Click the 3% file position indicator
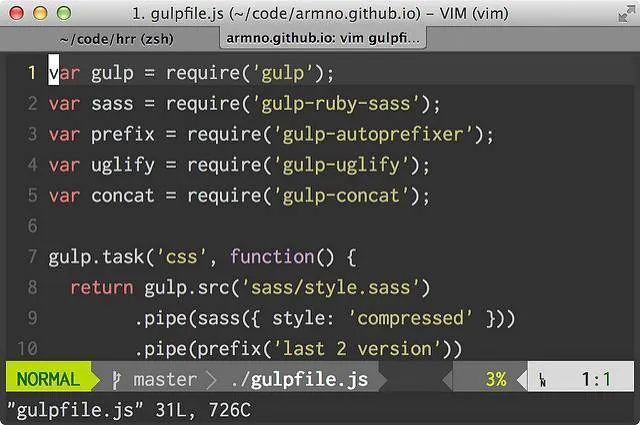Screen dimensions: 640x425 click(495, 380)
